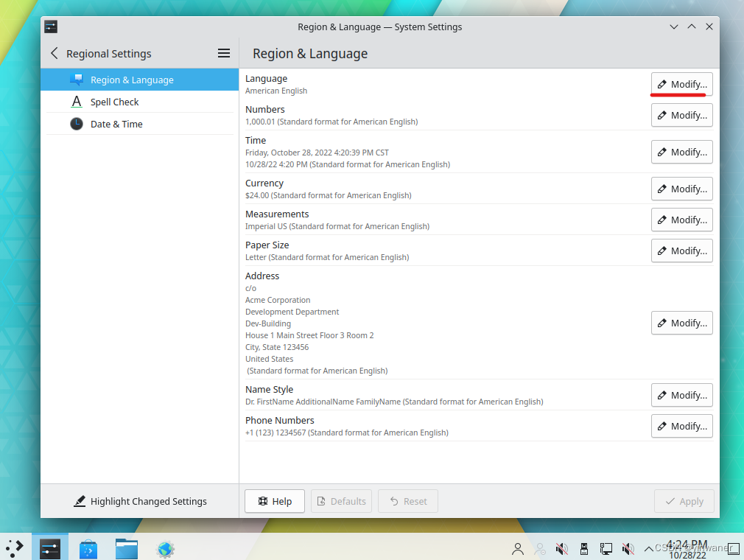744x560 pixels.
Task: Open the Dolphin file manager
Action: pos(127,549)
